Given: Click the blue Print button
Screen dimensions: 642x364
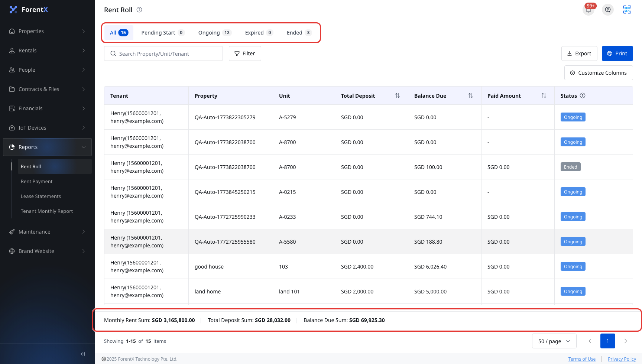Looking at the screenshot, I should (617, 53).
